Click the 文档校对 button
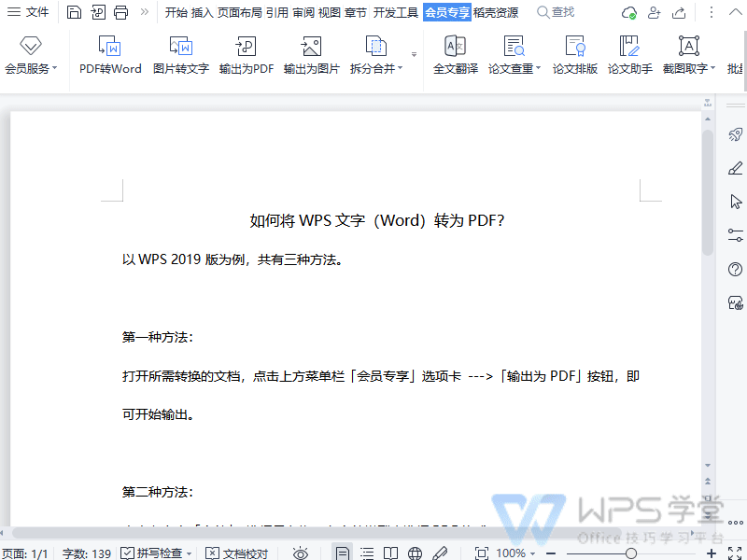The width and height of the screenshot is (747, 560). (x=237, y=553)
